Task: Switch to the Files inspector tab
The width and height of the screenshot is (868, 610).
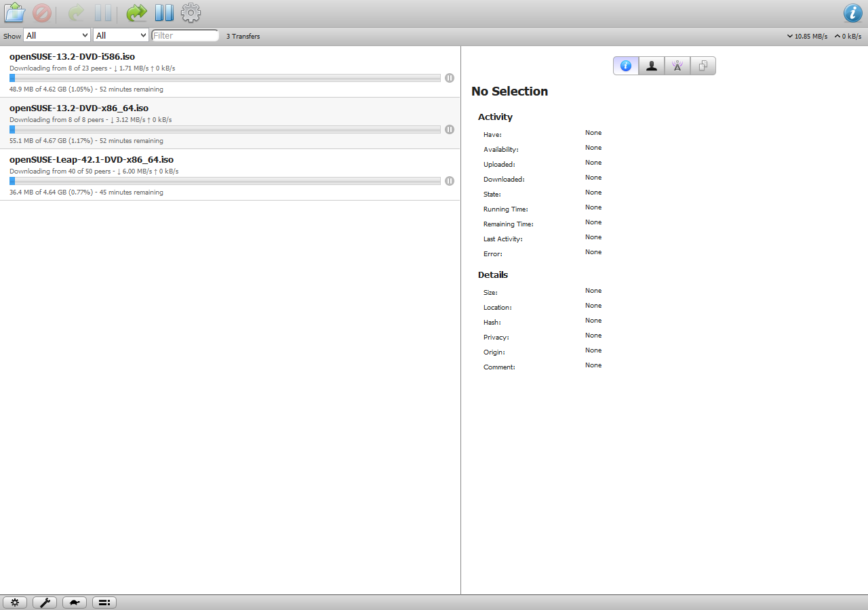Action: 703,66
